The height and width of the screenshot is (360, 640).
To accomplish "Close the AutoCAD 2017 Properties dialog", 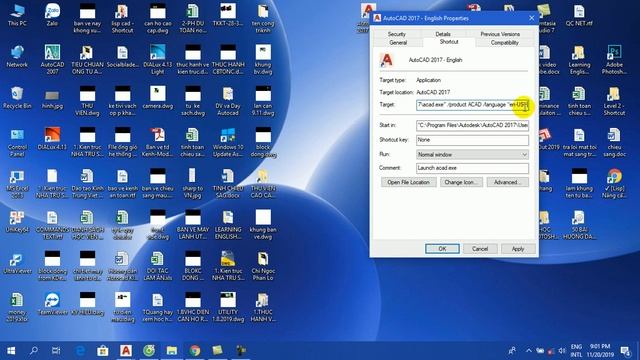I will pyautogui.click(x=531, y=18).
